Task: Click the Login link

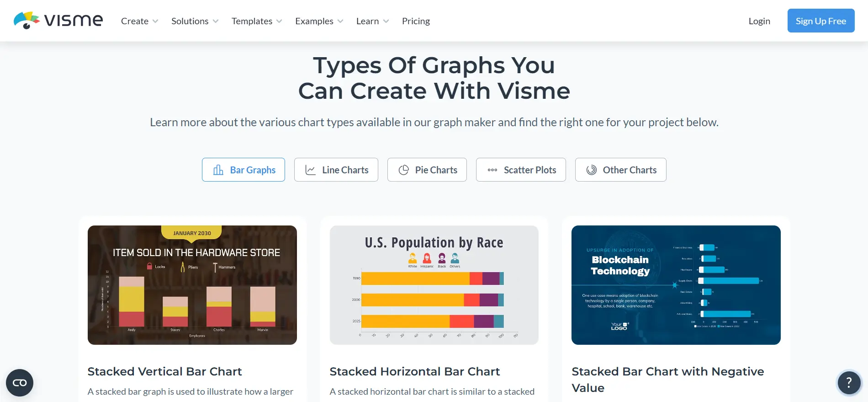Action: tap(759, 21)
